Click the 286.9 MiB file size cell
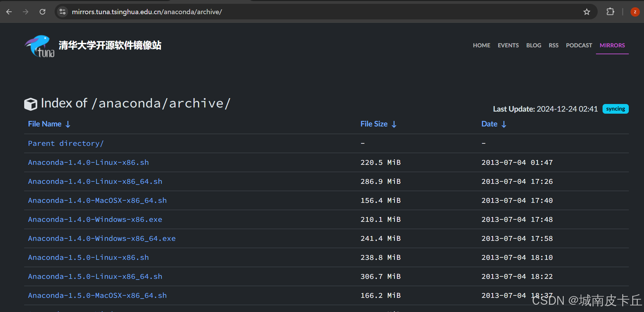This screenshot has height=312, width=644. click(380, 181)
